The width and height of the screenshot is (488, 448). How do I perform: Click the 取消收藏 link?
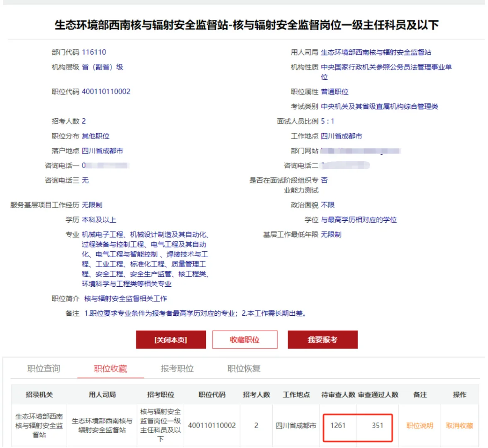pos(459,425)
